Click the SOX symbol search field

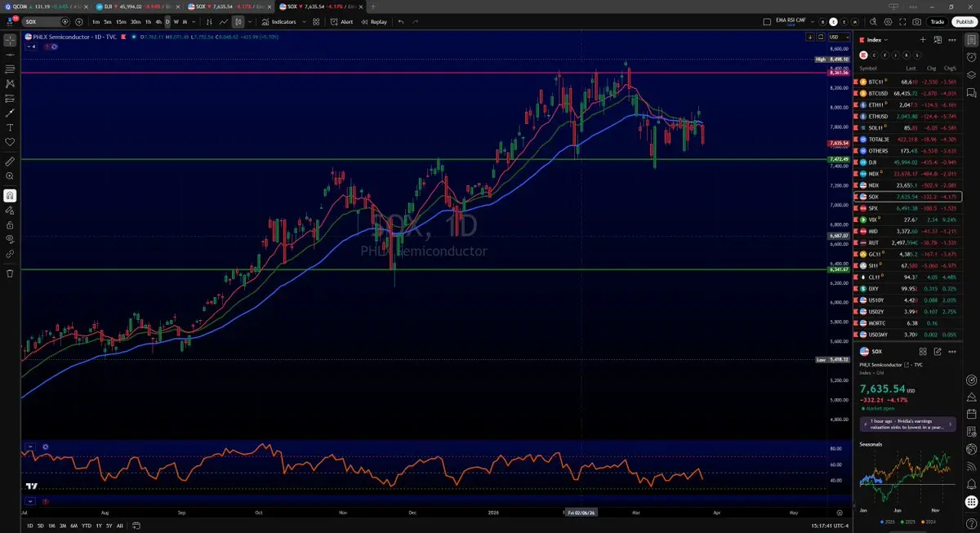click(x=45, y=22)
